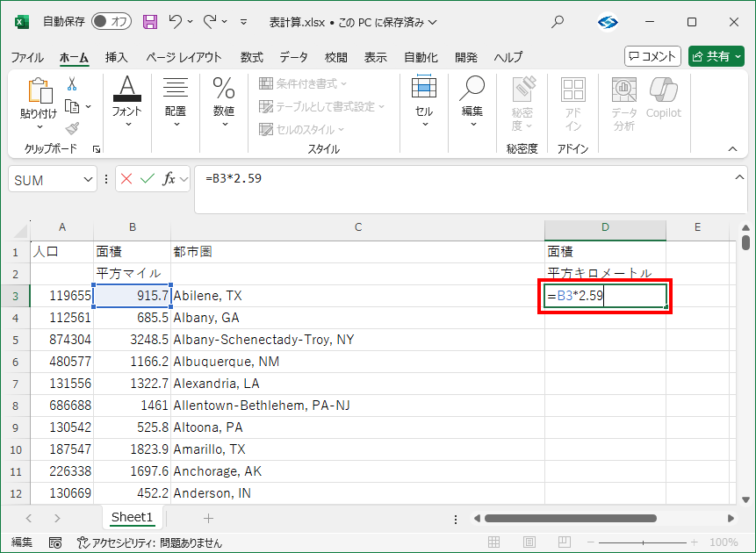Open the Undo history dropdown arrow
756x553 pixels.
point(190,22)
